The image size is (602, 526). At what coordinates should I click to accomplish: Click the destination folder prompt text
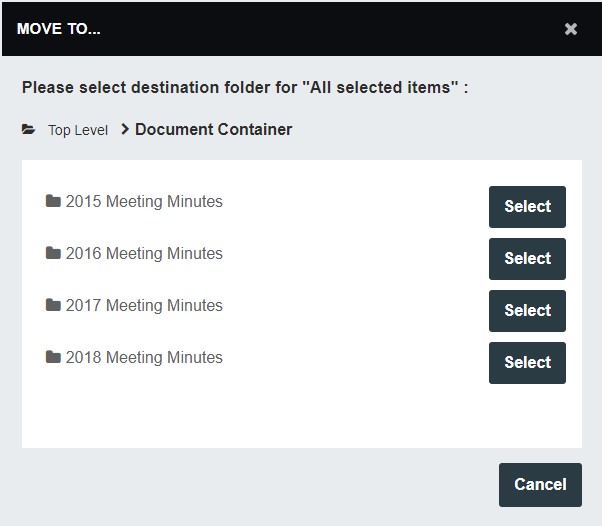245,87
